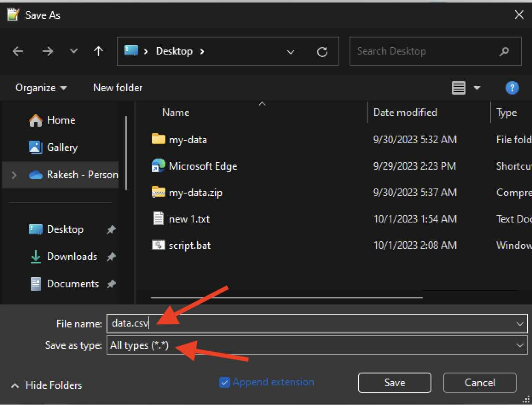Open the Gallery from the navigation pane
The image size is (532, 405).
36,147
